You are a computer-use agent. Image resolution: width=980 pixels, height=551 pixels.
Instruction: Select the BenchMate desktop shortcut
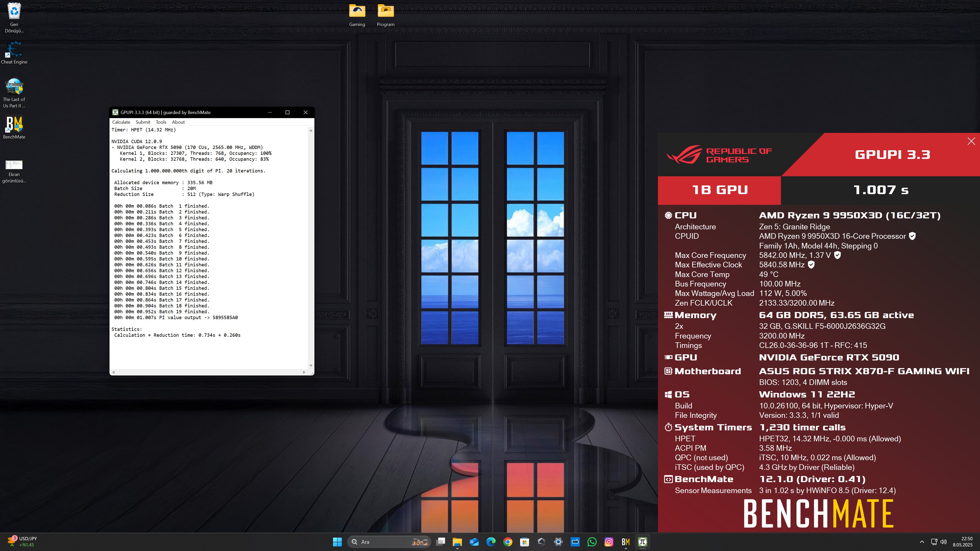click(x=14, y=128)
